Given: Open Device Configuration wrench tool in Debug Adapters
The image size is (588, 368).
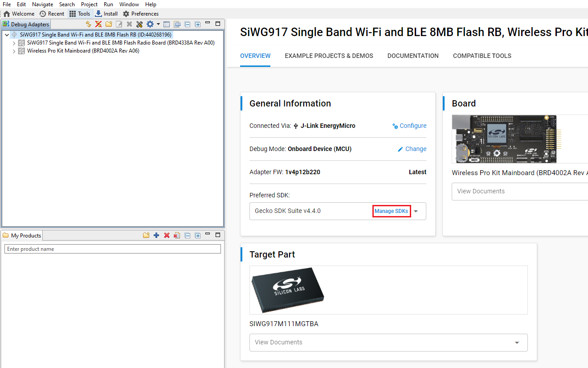Looking at the screenshot, I should 139,24.
